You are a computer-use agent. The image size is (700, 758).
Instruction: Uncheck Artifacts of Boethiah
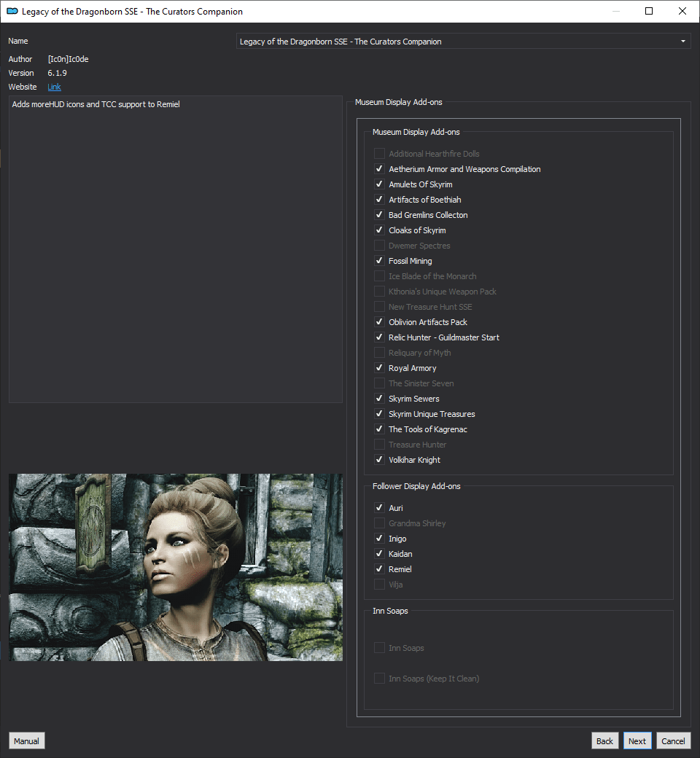click(379, 200)
